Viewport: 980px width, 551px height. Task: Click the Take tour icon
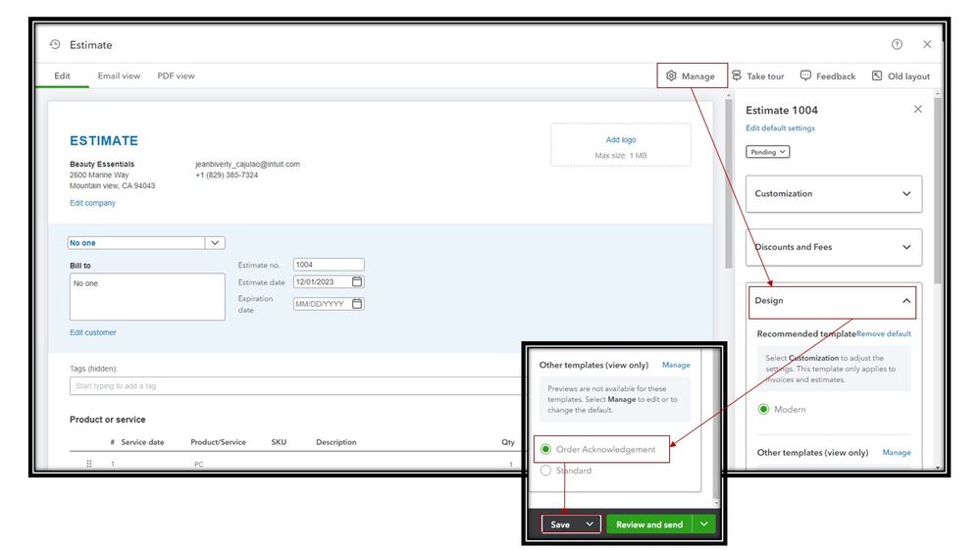[x=737, y=75]
